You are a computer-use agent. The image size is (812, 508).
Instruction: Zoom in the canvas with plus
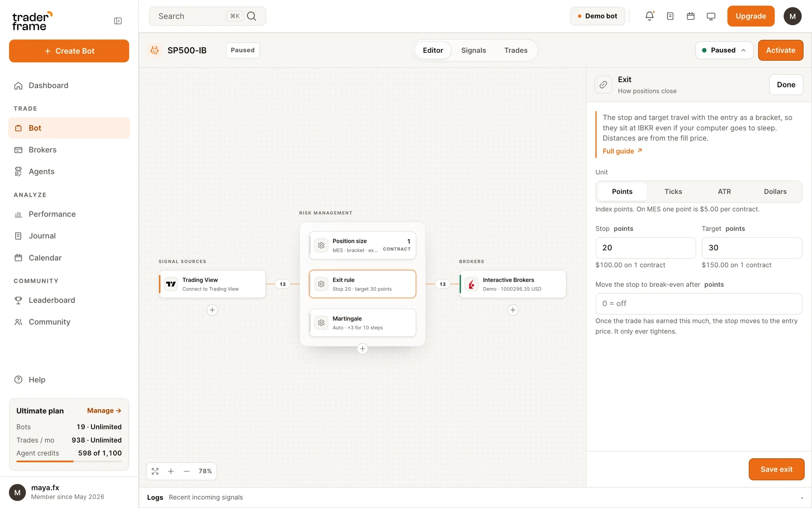[171, 471]
